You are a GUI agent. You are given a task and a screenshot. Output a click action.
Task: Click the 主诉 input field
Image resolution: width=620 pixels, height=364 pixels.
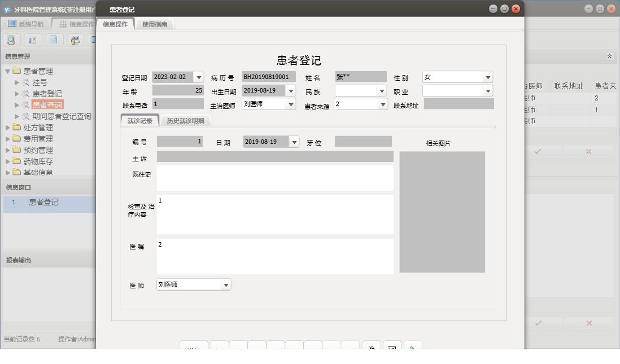274,156
